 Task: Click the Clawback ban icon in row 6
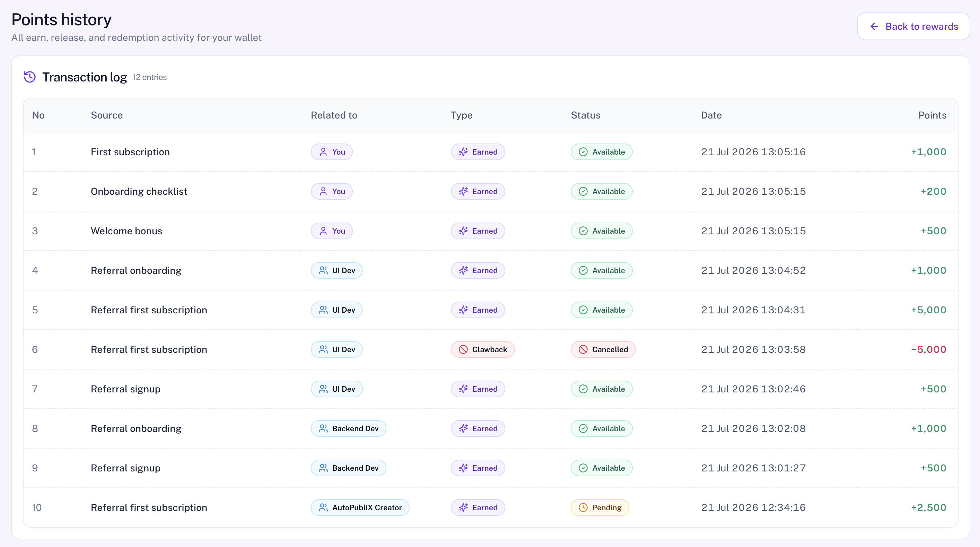point(463,349)
